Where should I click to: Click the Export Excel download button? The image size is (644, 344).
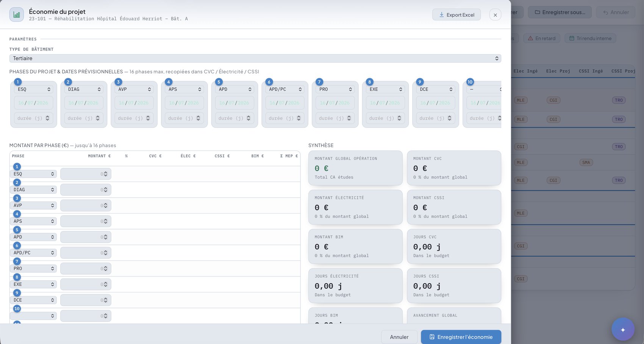pos(456,15)
